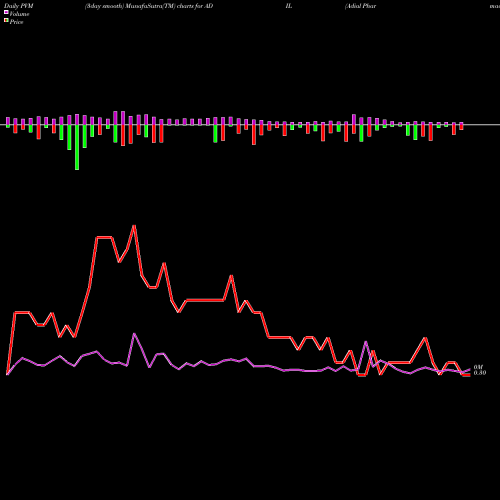
Task: Click the highest peak of the red price line
Action: click(134, 226)
